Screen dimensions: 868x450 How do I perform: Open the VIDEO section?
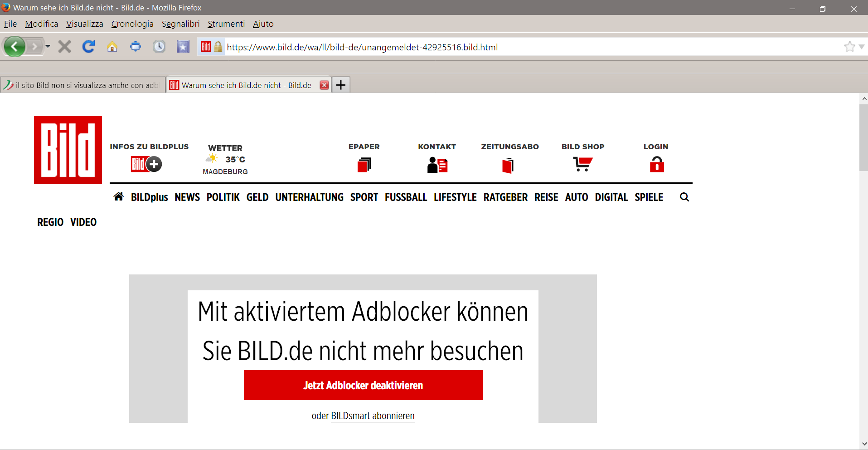(83, 222)
